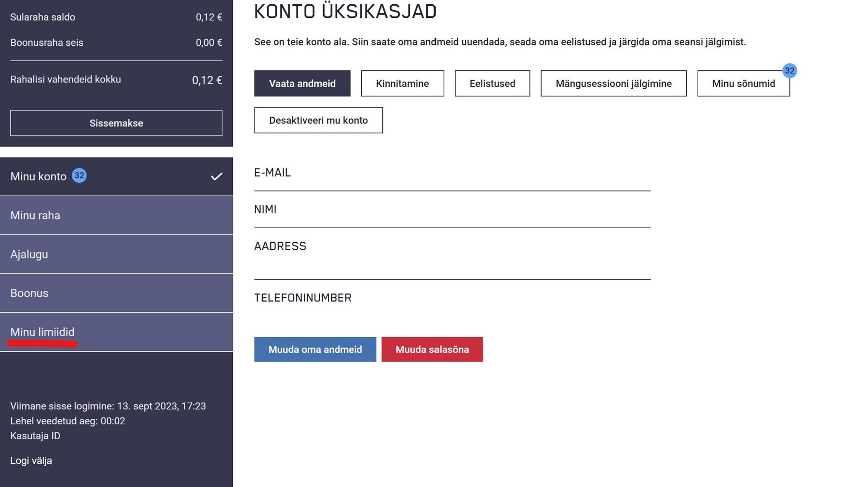Click the E-MAIL field row
Screen dimensions: 868x487
click(x=452, y=173)
